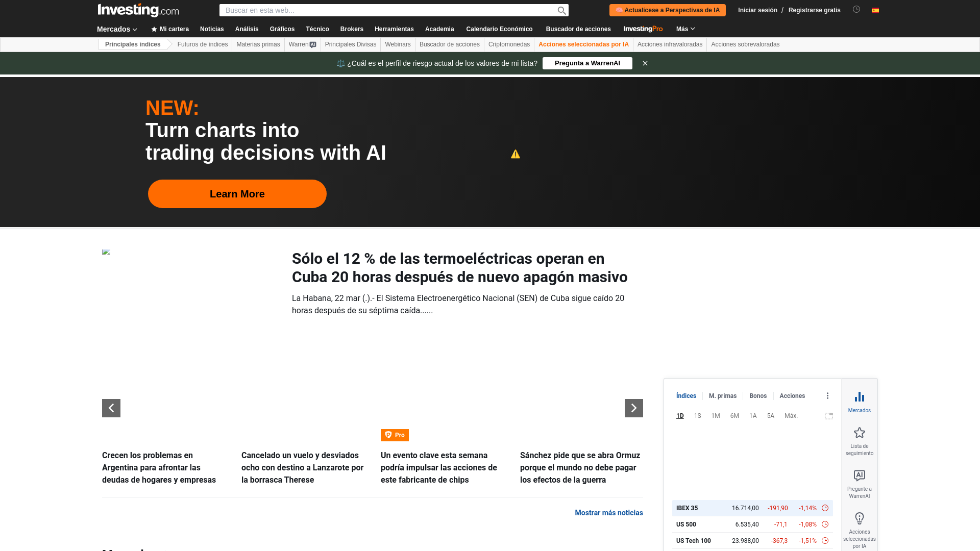The height and width of the screenshot is (551, 980).
Task: Select Futuros de índices submenu item
Action: point(203,44)
